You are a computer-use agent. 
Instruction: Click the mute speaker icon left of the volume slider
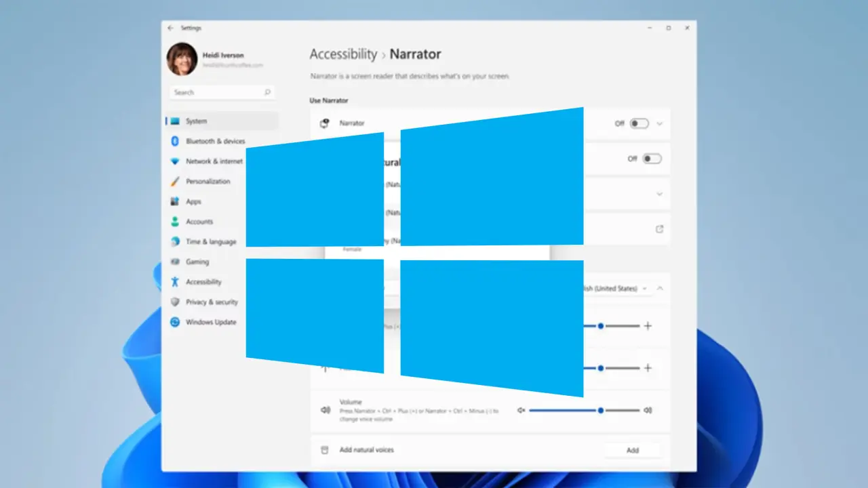[x=521, y=410]
